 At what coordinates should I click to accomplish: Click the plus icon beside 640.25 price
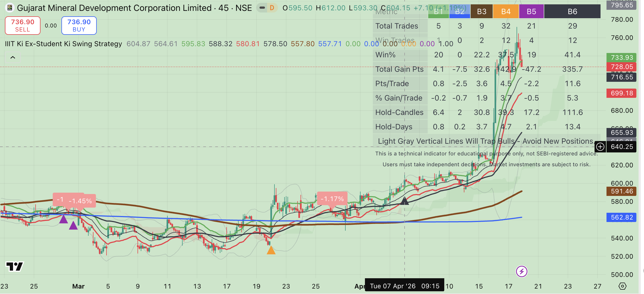(x=600, y=147)
